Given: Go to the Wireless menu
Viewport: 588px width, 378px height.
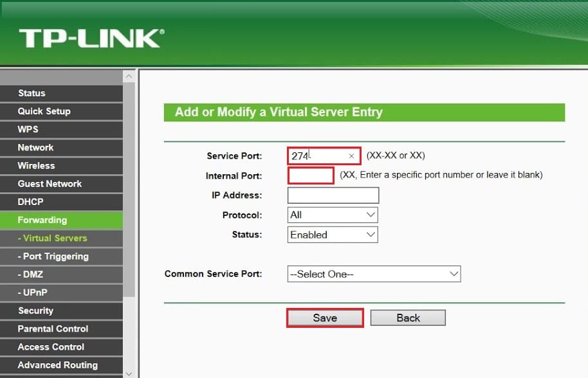Looking at the screenshot, I should pos(37,165).
